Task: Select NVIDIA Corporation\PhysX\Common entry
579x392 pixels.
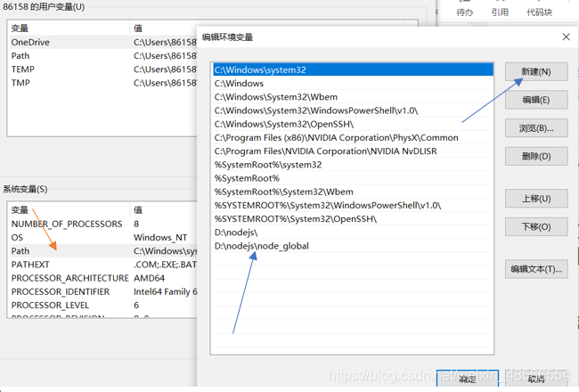Action: 353,138
